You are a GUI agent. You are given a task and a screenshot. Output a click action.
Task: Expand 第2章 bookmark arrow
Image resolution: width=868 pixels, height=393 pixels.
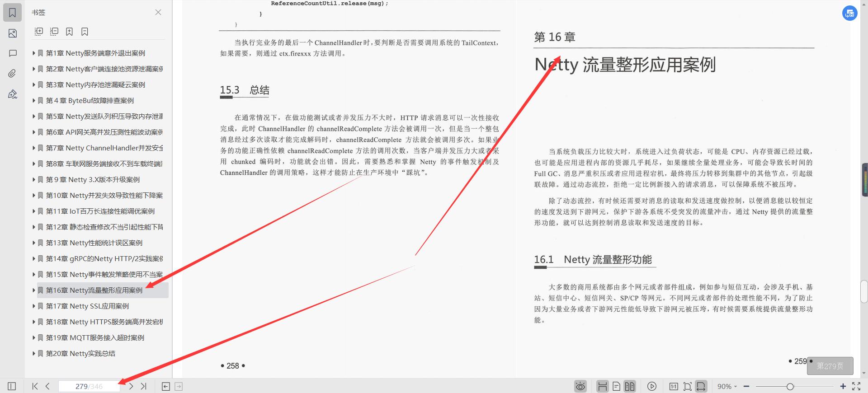(34, 69)
